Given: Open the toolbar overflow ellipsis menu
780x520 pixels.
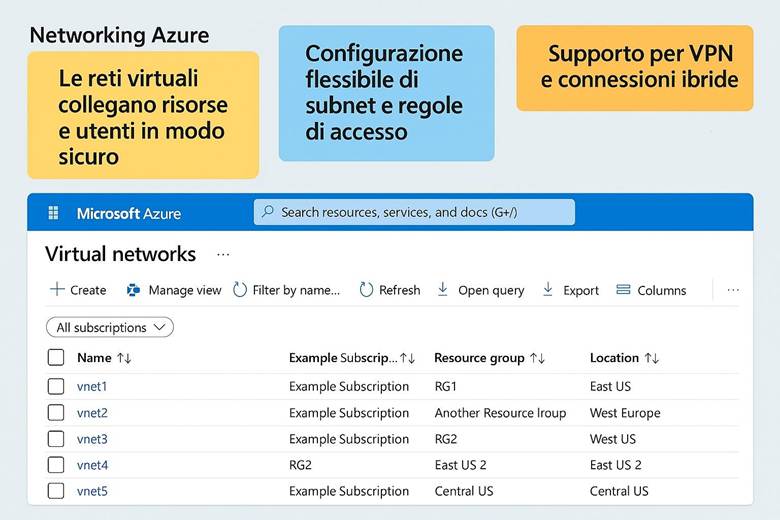Looking at the screenshot, I should click(x=733, y=290).
